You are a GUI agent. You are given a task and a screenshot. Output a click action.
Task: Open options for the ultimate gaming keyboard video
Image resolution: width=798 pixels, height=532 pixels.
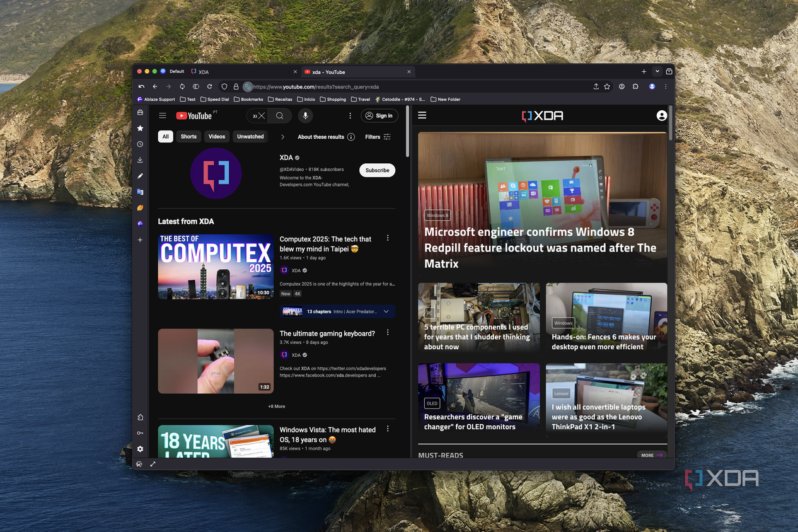(x=388, y=333)
